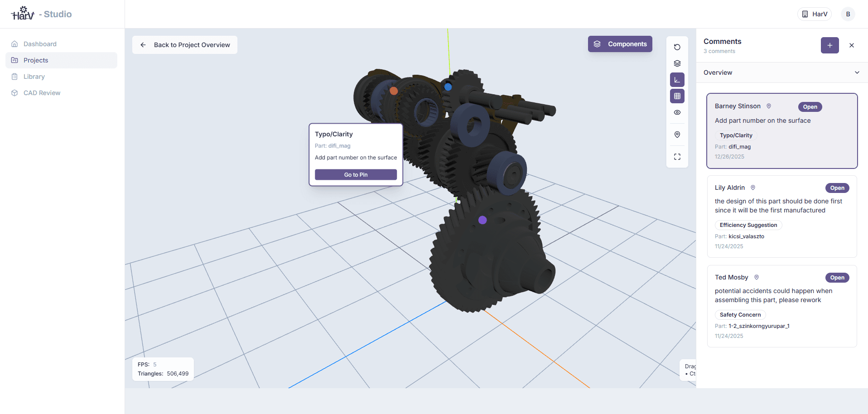Viewport: 868px width, 414px height.
Task: Open the Components panel button
Action: (x=620, y=44)
